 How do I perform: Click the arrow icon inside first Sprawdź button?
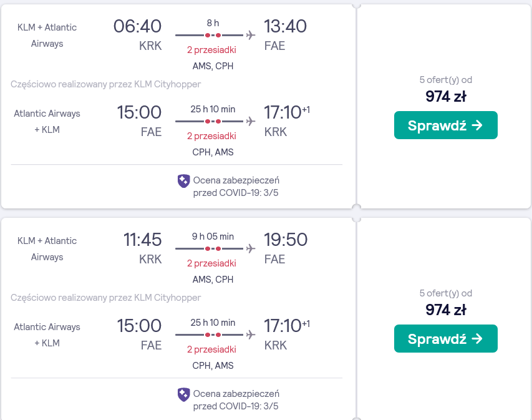[x=477, y=125]
